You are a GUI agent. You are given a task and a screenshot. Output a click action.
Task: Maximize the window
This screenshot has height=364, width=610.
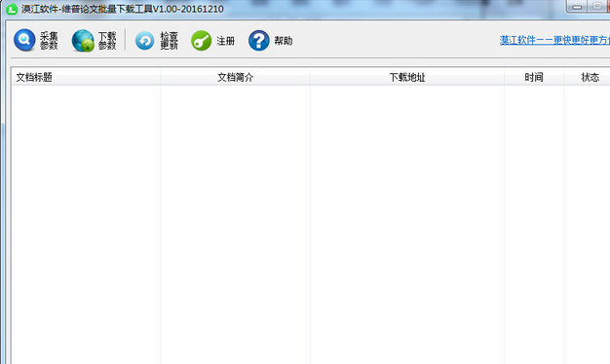(597, 6)
